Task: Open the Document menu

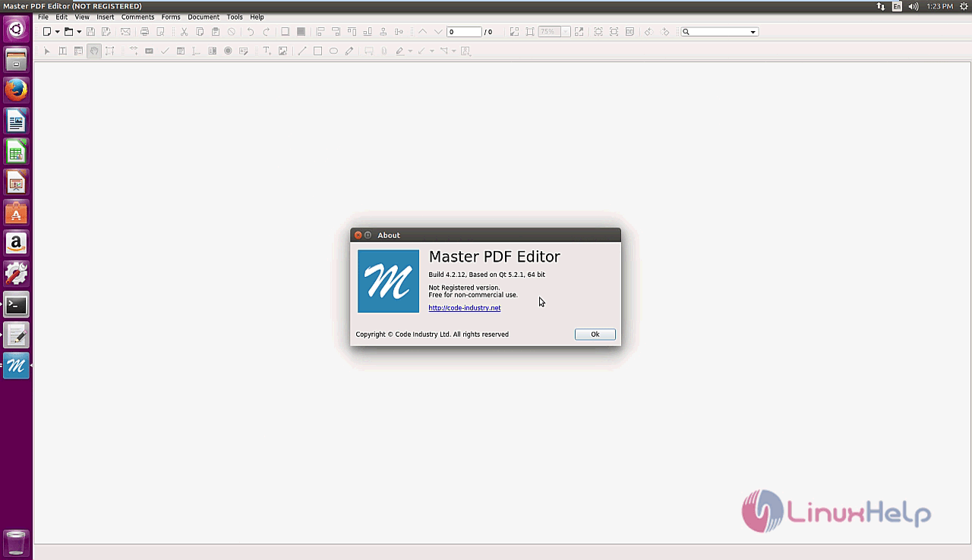Action: tap(204, 17)
